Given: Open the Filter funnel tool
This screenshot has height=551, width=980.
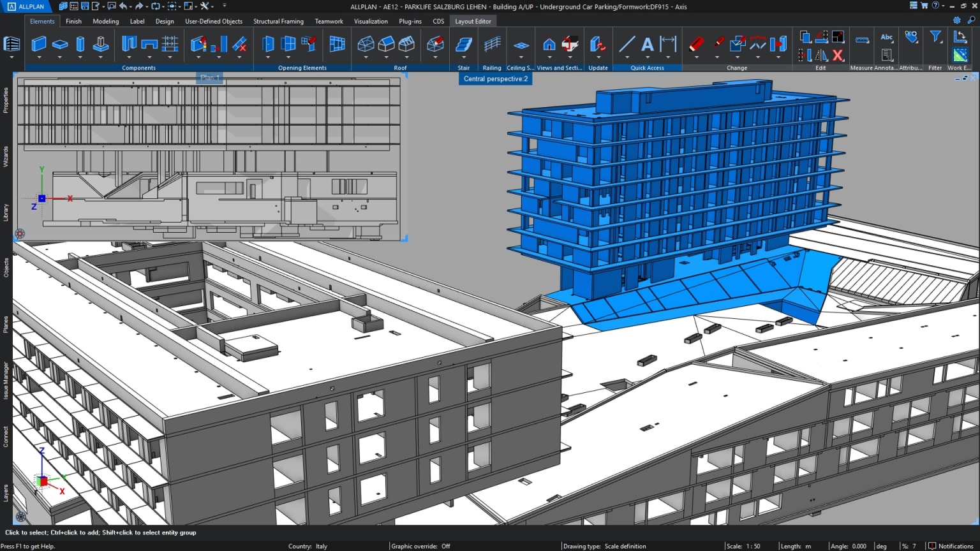Looking at the screenshot, I should [935, 37].
